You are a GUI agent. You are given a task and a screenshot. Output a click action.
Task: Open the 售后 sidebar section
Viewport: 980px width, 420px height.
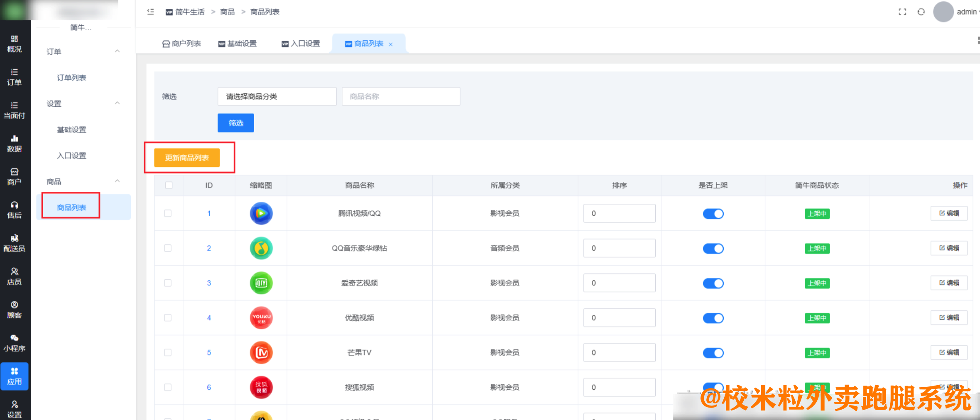[x=15, y=210]
